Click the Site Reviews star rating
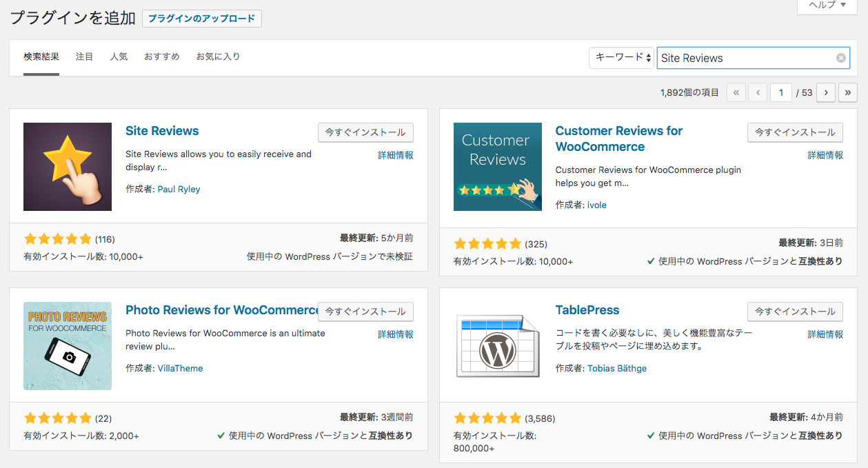This screenshot has height=468, width=868. tap(58, 239)
